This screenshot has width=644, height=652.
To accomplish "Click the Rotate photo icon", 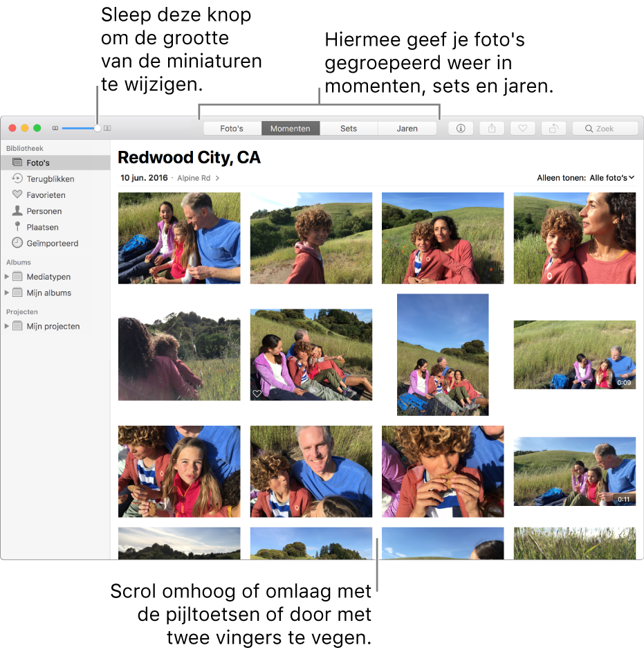I will point(553,128).
